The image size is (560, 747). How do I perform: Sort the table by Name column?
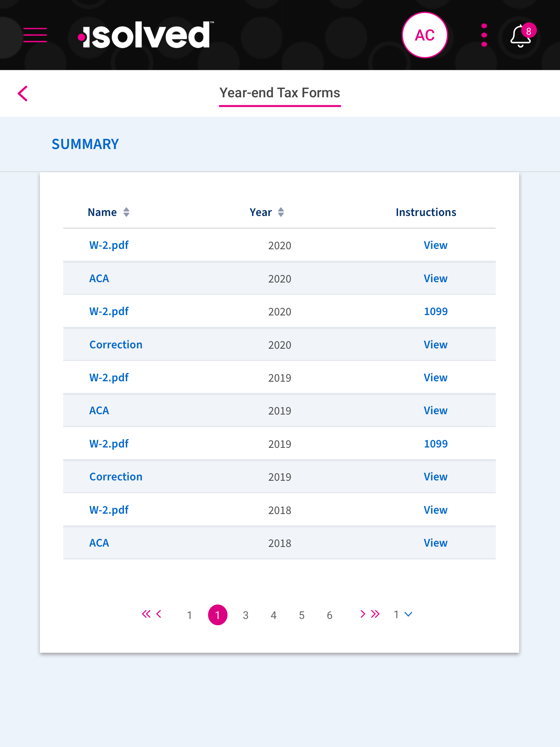(108, 212)
